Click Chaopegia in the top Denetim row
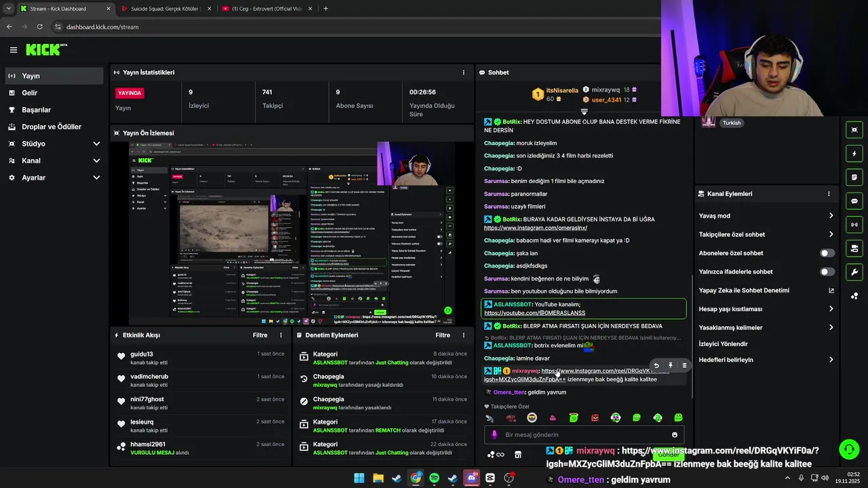Viewport: 868px width, 488px height. click(x=328, y=377)
